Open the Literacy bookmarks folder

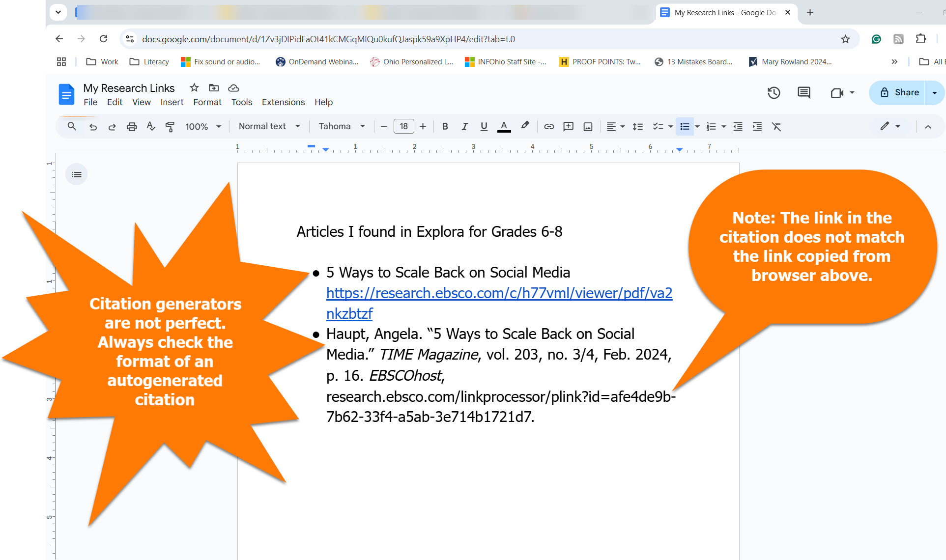pyautogui.click(x=149, y=61)
